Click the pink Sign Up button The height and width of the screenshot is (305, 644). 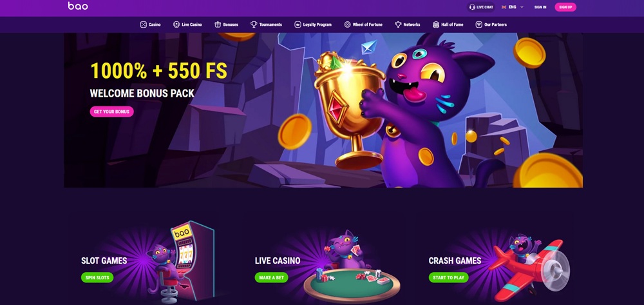565,7
